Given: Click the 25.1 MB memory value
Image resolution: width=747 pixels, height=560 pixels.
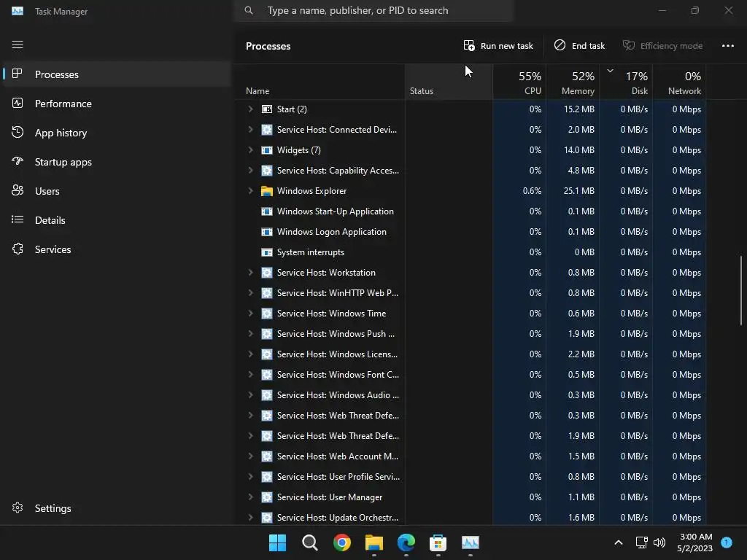Looking at the screenshot, I should pyautogui.click(x=578, y=191).
